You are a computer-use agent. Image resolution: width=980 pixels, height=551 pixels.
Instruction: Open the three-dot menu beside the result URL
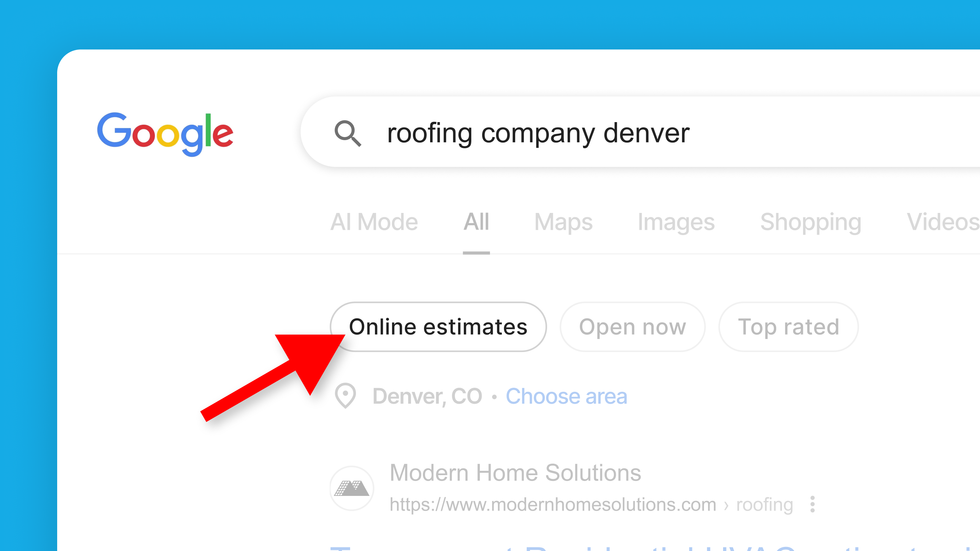pos(812,504)
